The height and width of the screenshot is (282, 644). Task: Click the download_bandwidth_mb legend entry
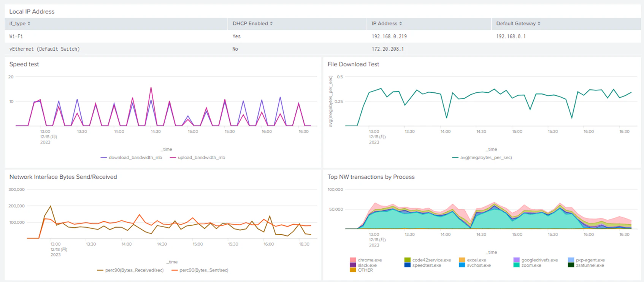click(x=131, y=157)
